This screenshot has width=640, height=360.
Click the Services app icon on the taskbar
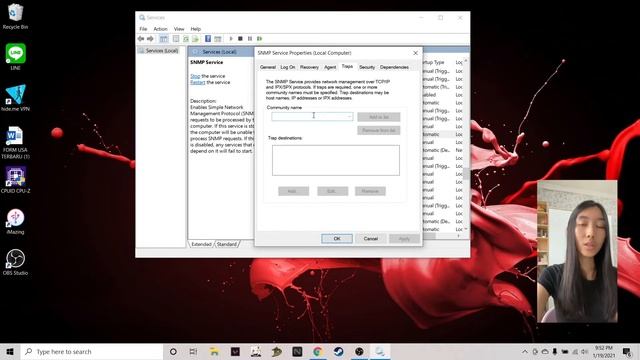coord(380,351)
